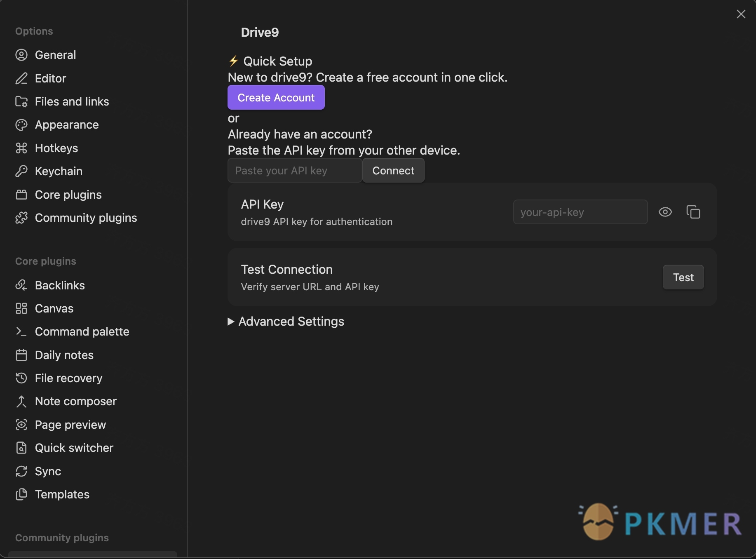Click the Create Account button
Image resolution: width=756 pixels, height=559 pixels.
click(276, 98)
